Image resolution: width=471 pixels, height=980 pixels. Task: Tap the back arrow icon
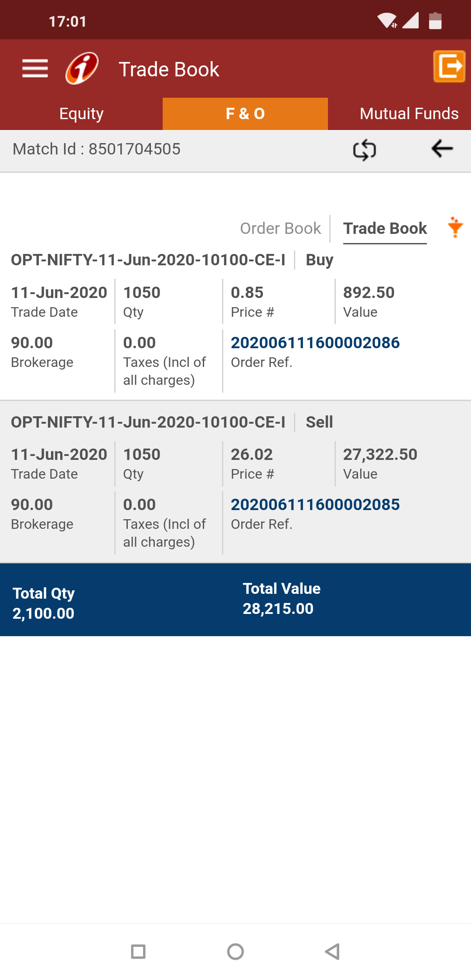tap(442, 149)
